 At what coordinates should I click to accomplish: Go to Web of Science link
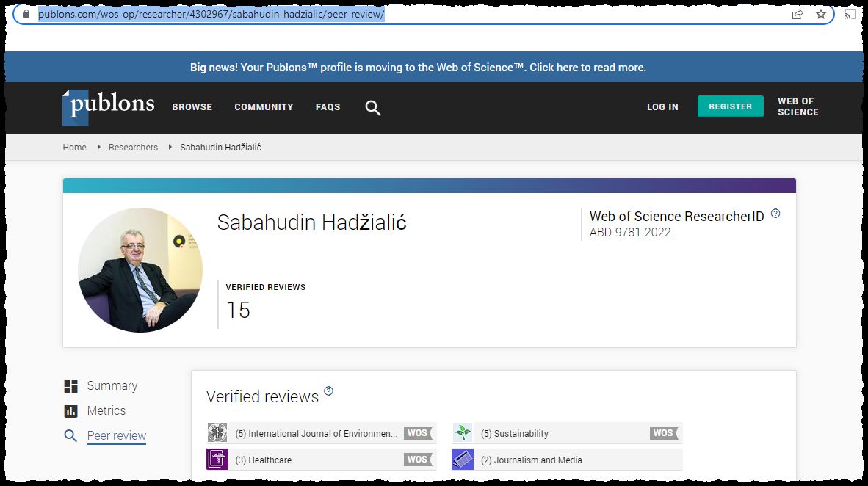798,106
